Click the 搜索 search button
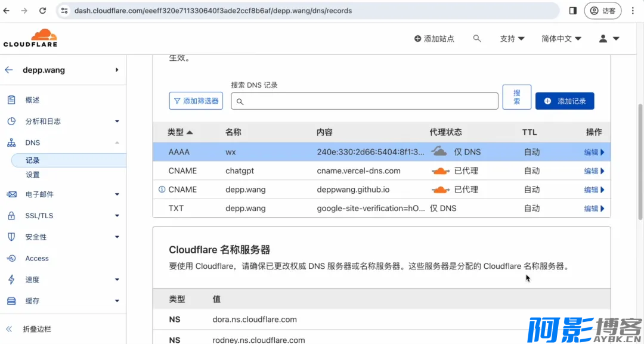Image resolution: width=644 pixels, height=344 pixels. pos(516,97)
